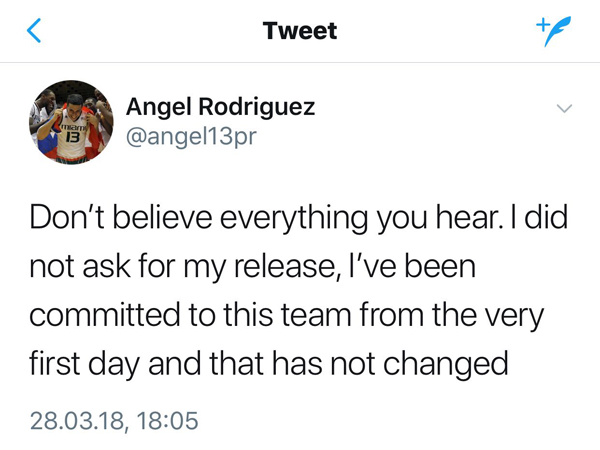Image resolution: width=600 pixels, height=450 pixels.
Task: Tap the back arrow icon
Action: [x=34, y=31]
